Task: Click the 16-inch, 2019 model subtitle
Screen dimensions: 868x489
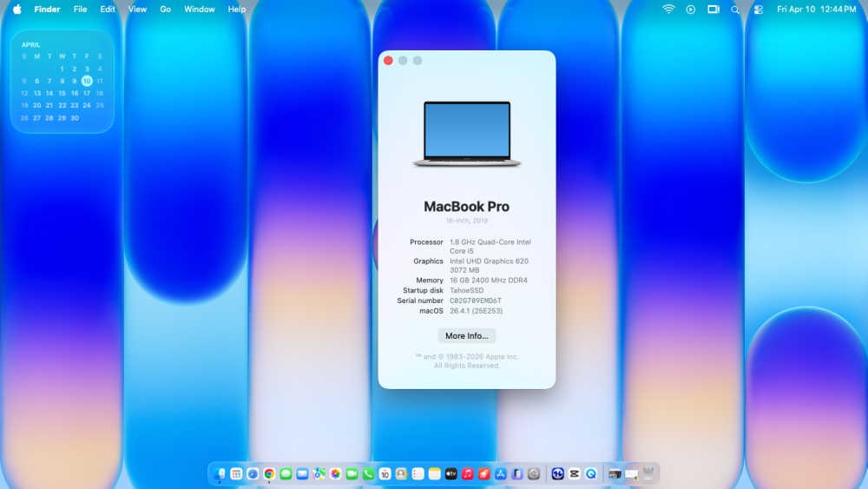Action: [x=467, y=221]
